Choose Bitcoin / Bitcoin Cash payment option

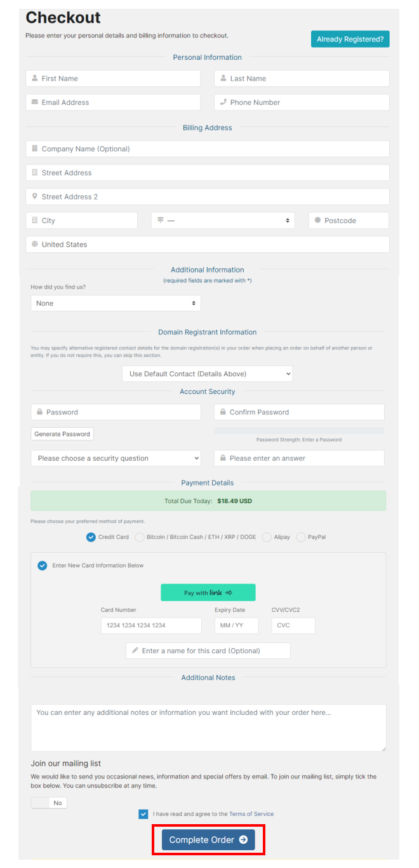pos(140,537)
